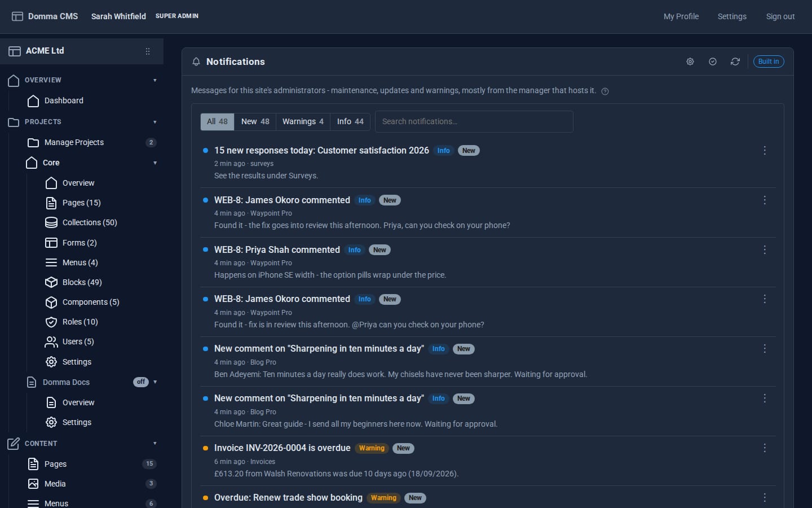The width and height of the screenshot is (812, 508).
Task: Mark all notifications read check icon
Action: tap(713, 62)
